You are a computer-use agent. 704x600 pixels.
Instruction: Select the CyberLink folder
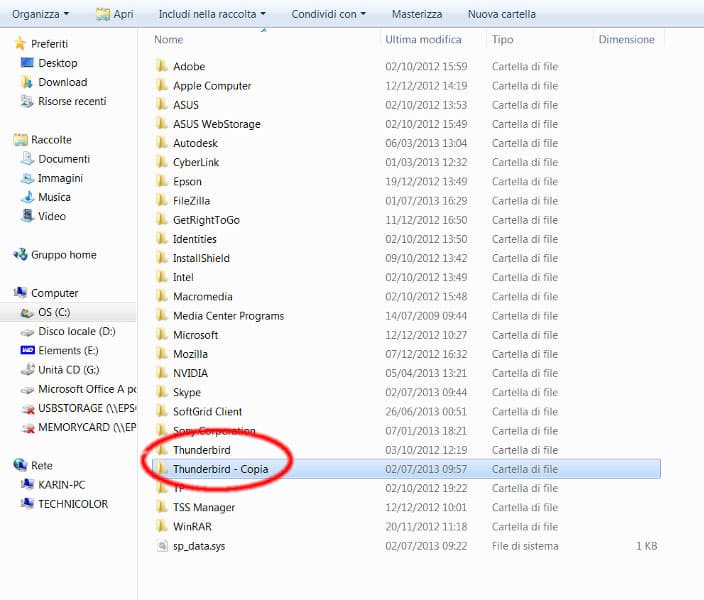196,162
